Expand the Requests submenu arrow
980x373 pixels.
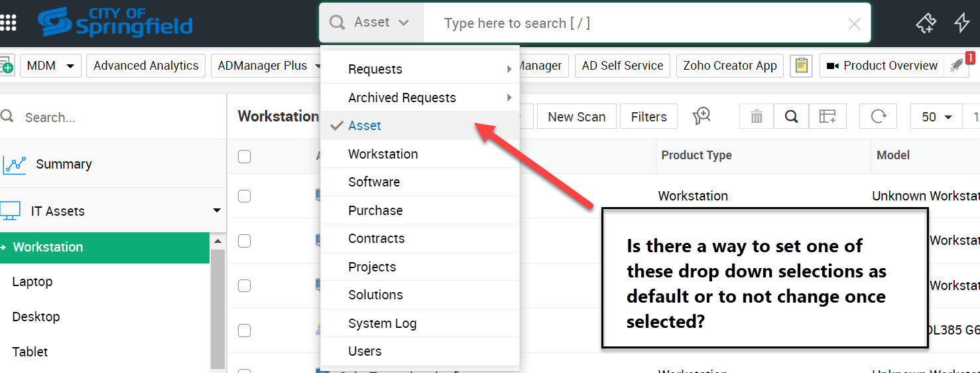tap(509, 69)
